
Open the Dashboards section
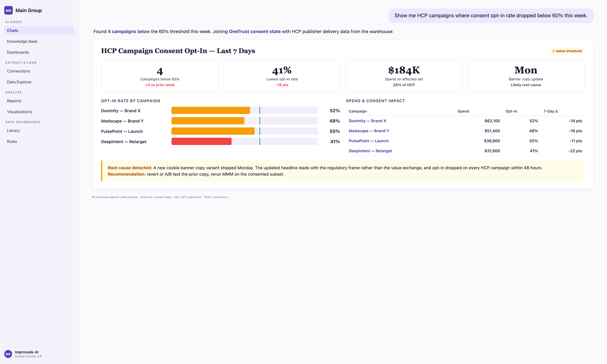click(x=18, y=52)
